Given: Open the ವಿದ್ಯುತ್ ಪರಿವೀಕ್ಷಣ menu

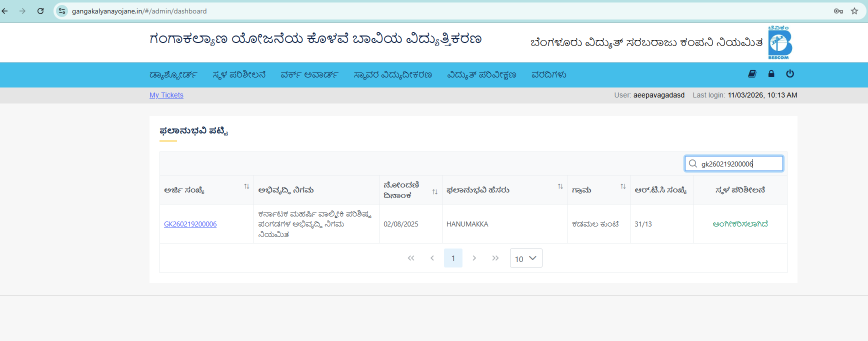Looking at the screenshot, I should tap(481, 75).
